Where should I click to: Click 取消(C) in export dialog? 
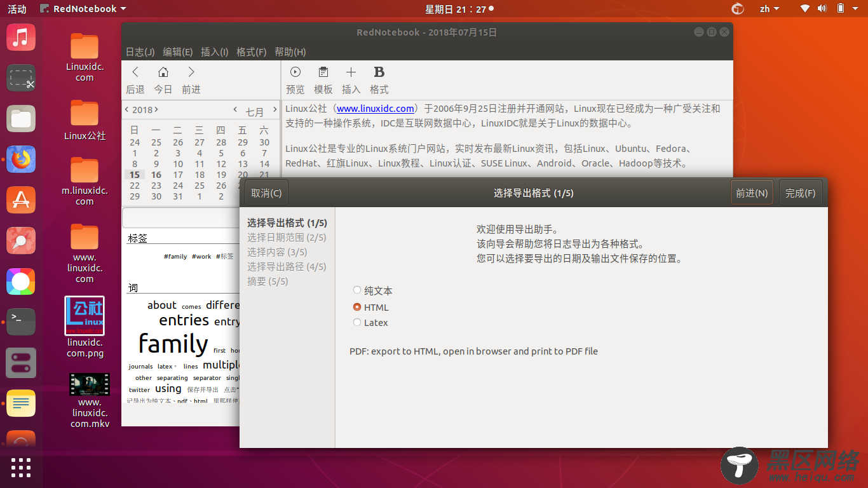pos(266,193)
